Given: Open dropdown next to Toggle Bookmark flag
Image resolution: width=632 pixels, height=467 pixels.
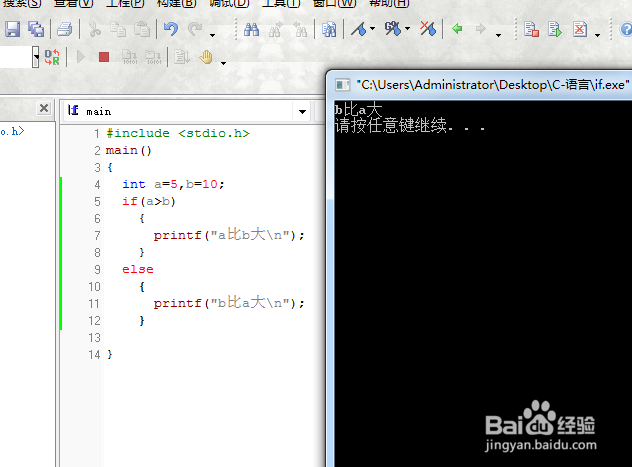Looking at the screenshot, I should (x=372, y=29).
